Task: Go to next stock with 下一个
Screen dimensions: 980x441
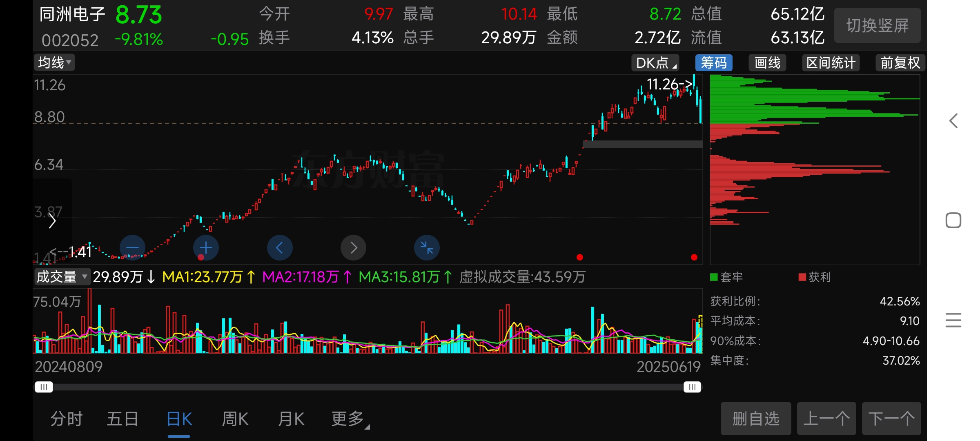Action: (891, 419)
